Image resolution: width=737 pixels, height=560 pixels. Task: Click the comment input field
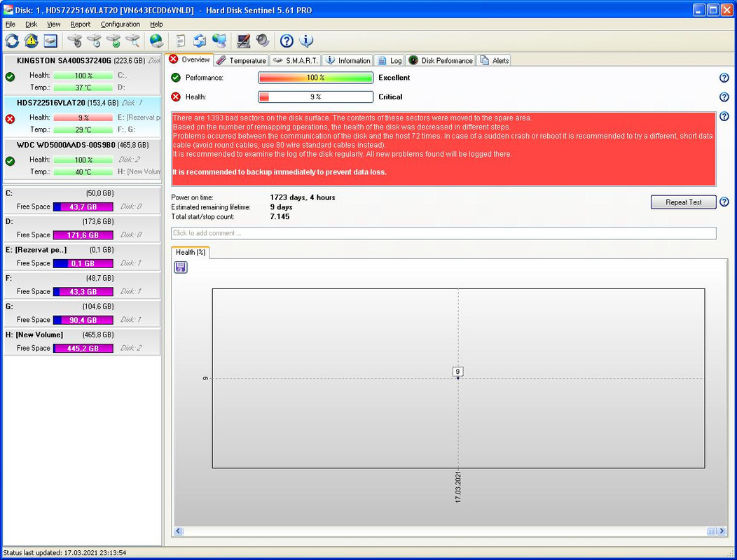(443, 233)
